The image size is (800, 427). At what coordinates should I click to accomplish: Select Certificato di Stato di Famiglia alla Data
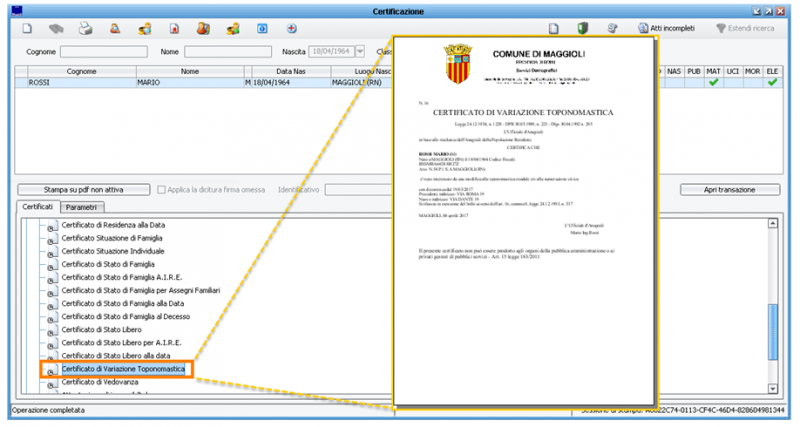pyautogui.click(x=122, y=304)
